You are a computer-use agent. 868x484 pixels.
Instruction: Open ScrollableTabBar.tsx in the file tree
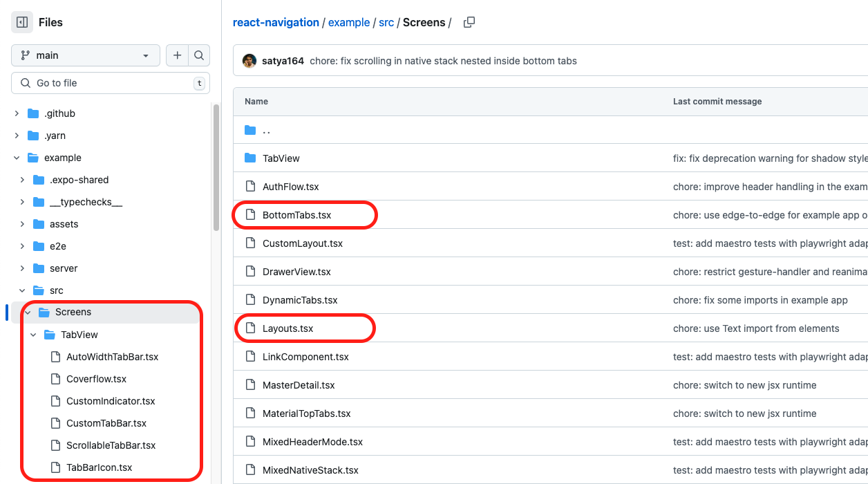coord(111,445)
